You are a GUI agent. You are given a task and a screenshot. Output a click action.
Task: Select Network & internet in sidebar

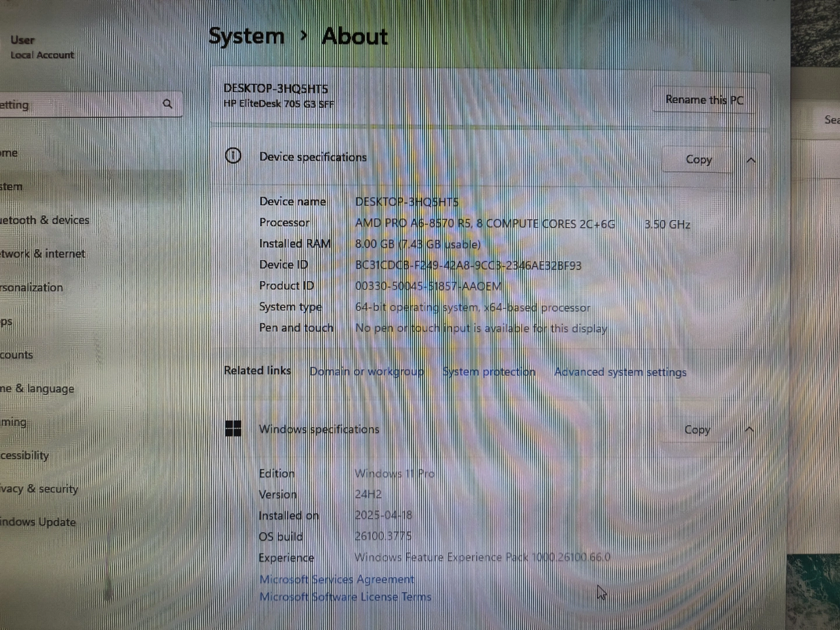43,254
